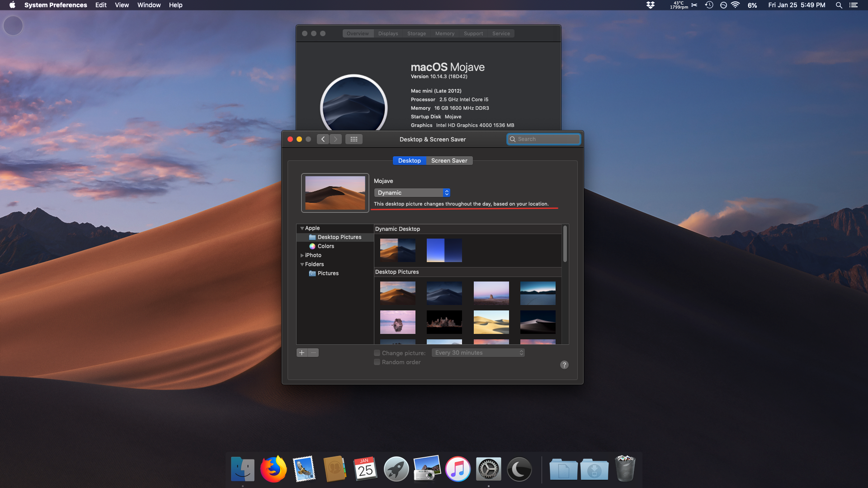Switch to the Desktop tab
This screenshot has height=488, width=868.
pyautogui.click(x=410, y=160)
